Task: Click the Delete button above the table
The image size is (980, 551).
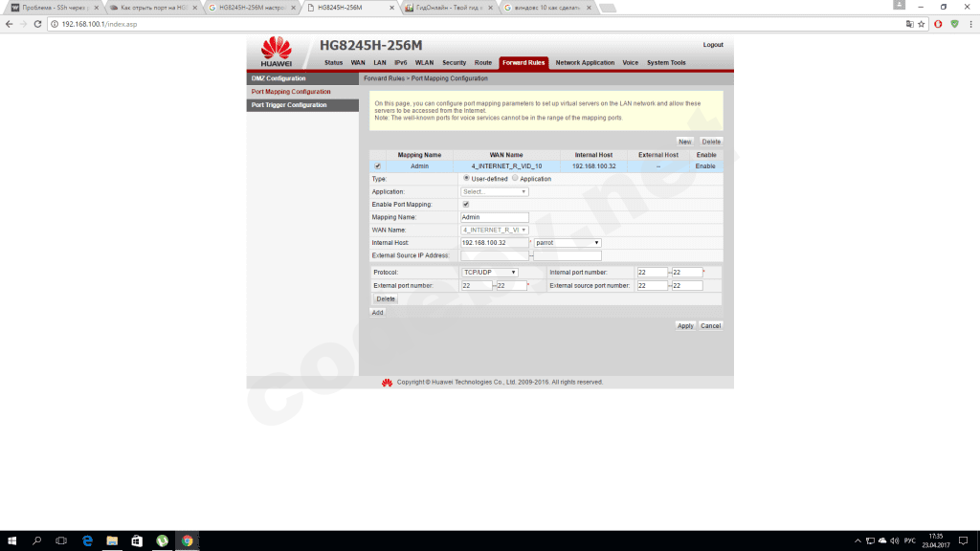Action: click(x=711, y=142)
